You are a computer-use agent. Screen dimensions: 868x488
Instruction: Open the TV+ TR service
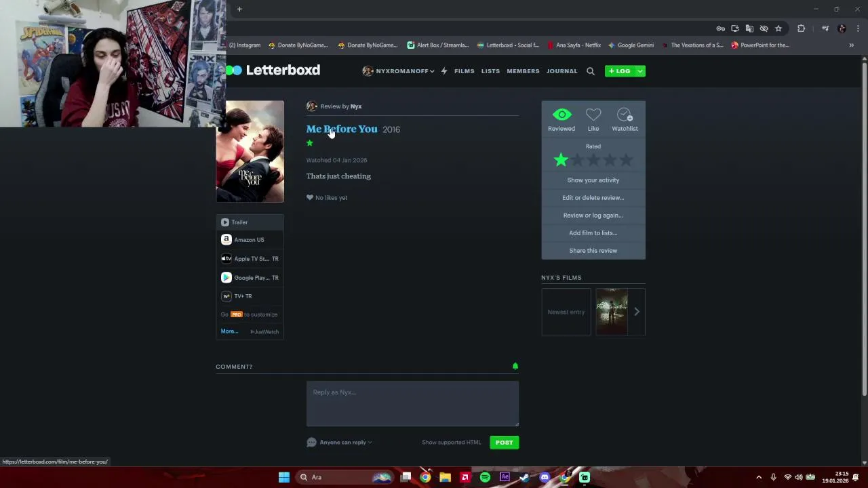click(x=250, y=296)
